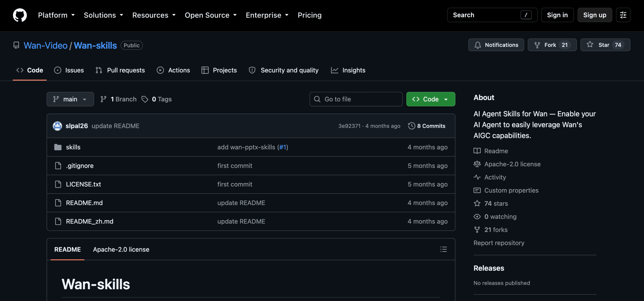Image resolution: width=644 pixels, height=301 pixels.
Task: Click the file icon beside .gitignore
Action: click(58, 166)
